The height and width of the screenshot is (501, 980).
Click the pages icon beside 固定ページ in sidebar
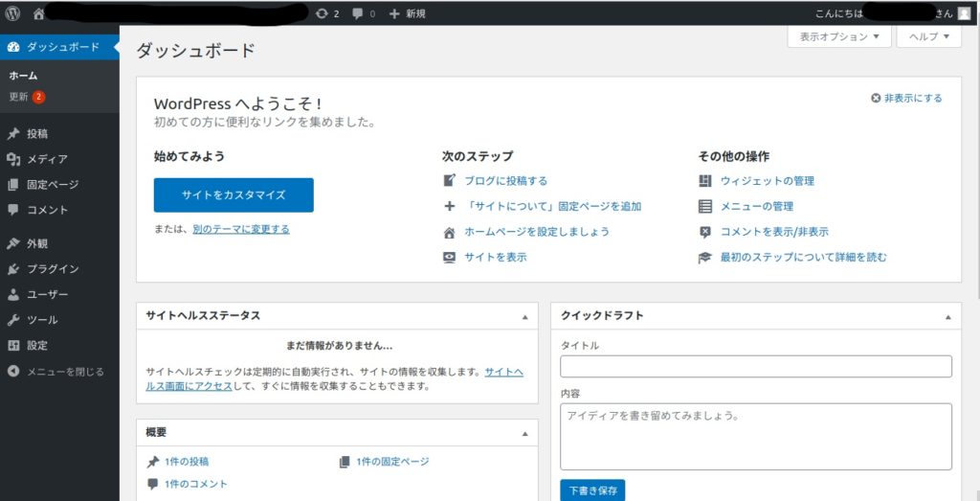coord(13,185)
